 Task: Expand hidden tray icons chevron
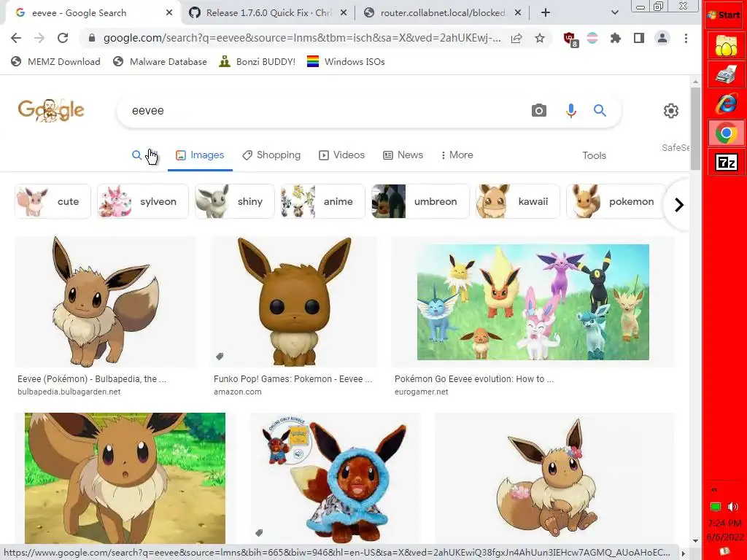click(x=714, y=489)
